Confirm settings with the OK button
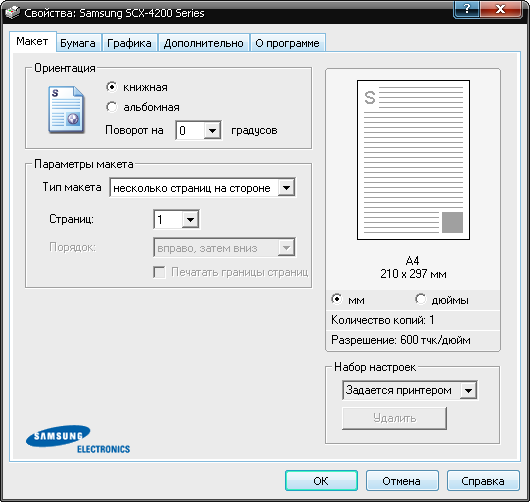 point(321,480)
